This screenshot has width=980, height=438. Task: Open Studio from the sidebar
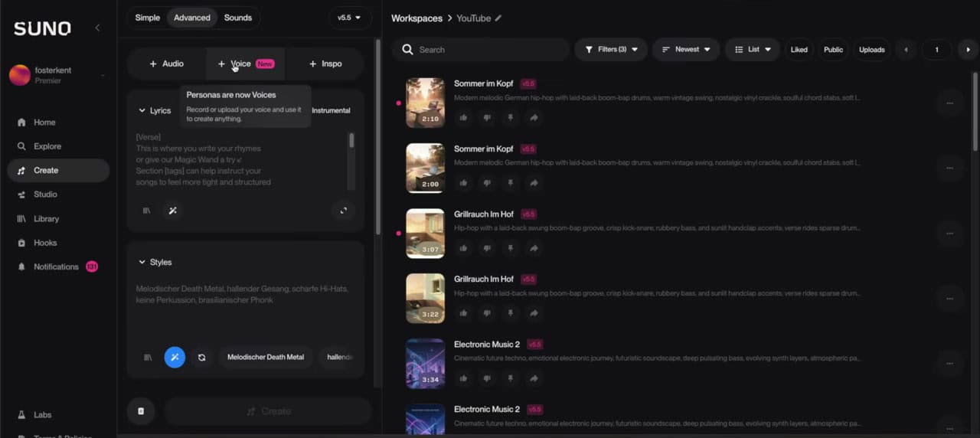click(37, 194)
